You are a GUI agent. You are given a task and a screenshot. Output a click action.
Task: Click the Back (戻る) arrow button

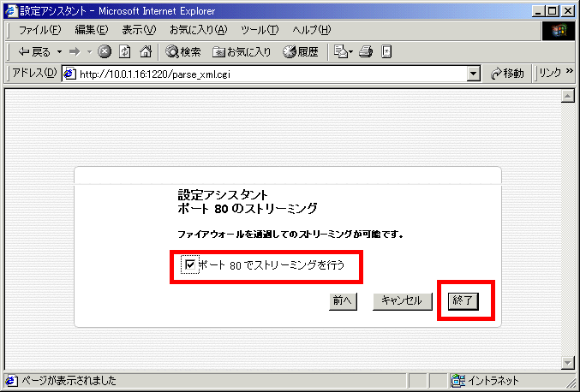pyautogui.click(x=34, y=52)
